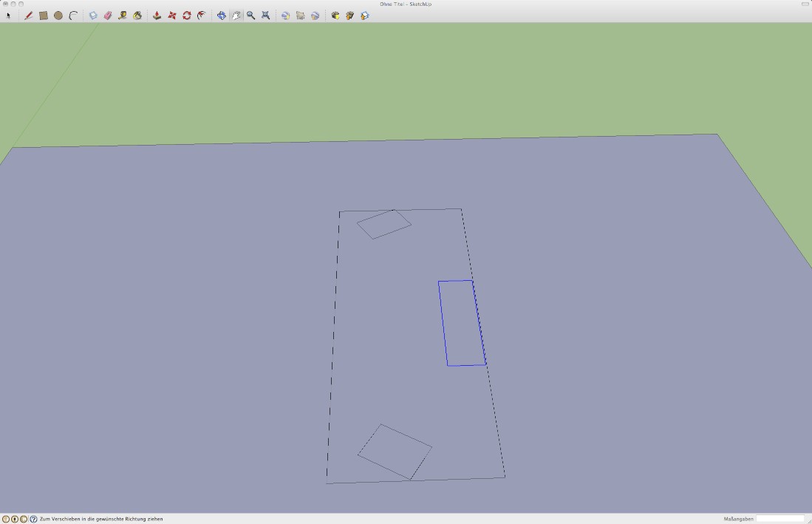Click the Zoom Extents icon

point(266,16)
